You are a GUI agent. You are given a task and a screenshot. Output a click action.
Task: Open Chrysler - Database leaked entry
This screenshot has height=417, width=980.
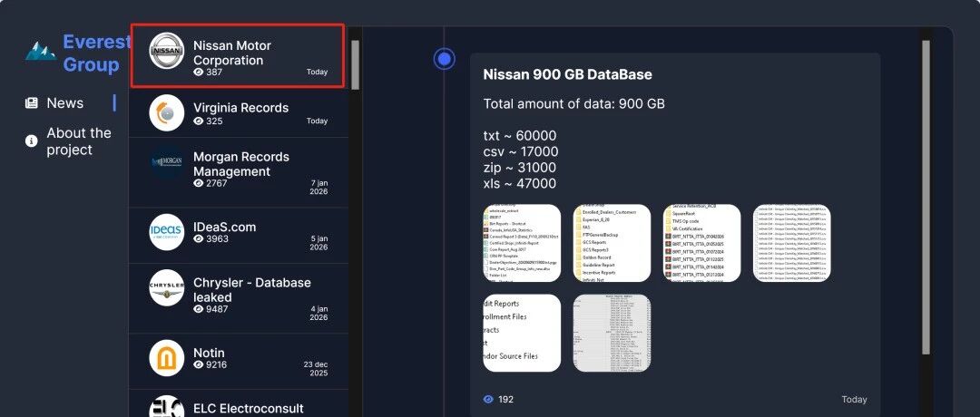pyautogui.click(x=238, y=298)
